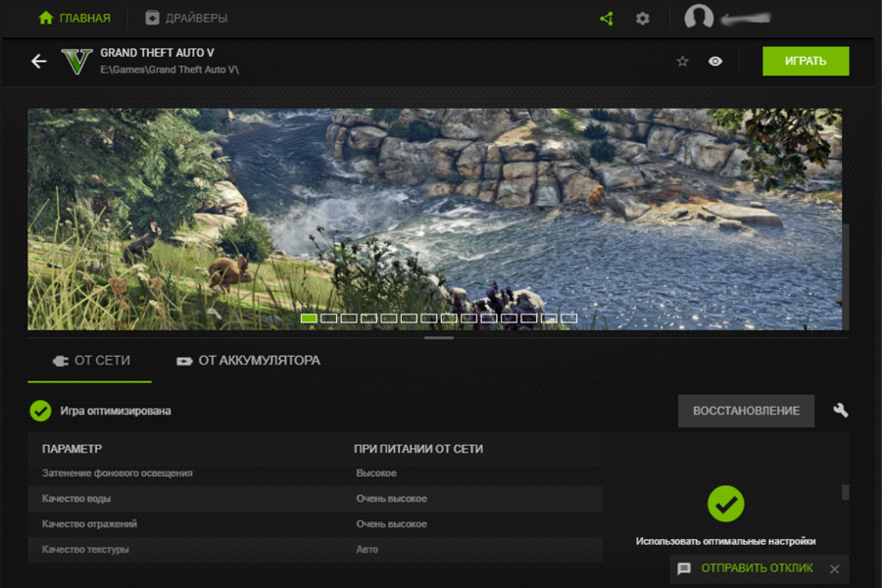Click the Grand Theft Auto V logo
Image resolution: width=882 pixels, height=588 pixels.
(x=76, y=62)
